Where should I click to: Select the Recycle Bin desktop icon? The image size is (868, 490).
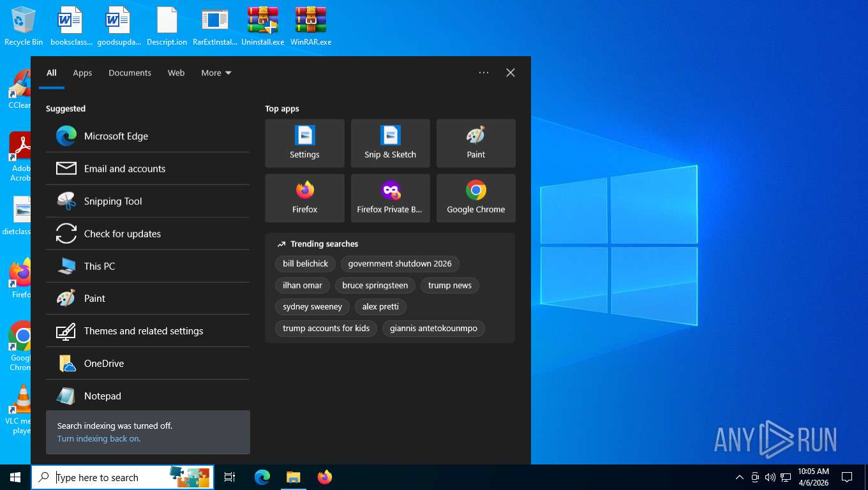(x=24, y=26)
